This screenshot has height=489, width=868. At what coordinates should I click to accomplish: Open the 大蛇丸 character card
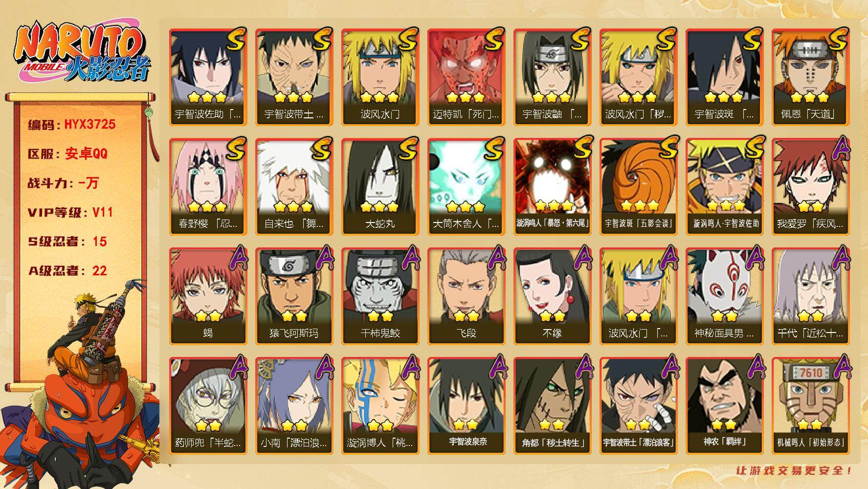click(379, 186)
